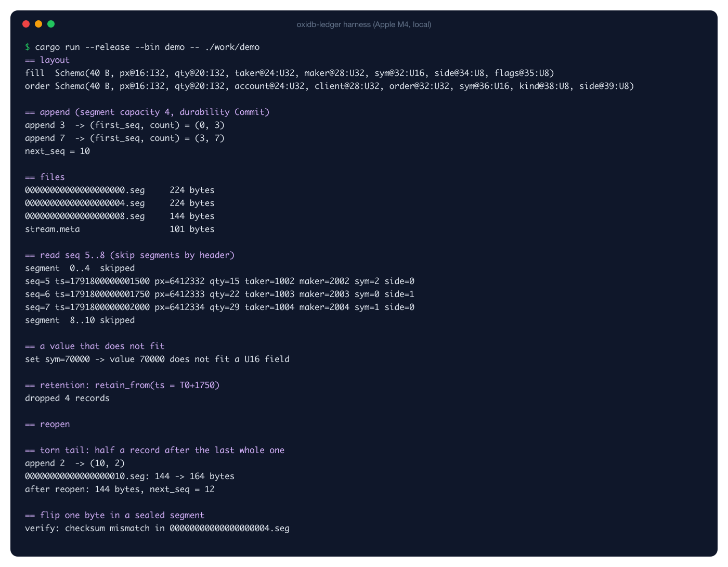Click the U16 field error message line

[x=157, y=359]
